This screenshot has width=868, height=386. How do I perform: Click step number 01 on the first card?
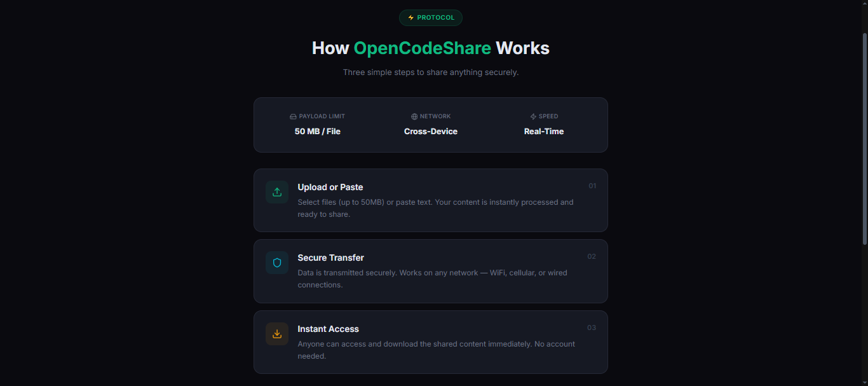pyautogui.click(x=592, y=186)
